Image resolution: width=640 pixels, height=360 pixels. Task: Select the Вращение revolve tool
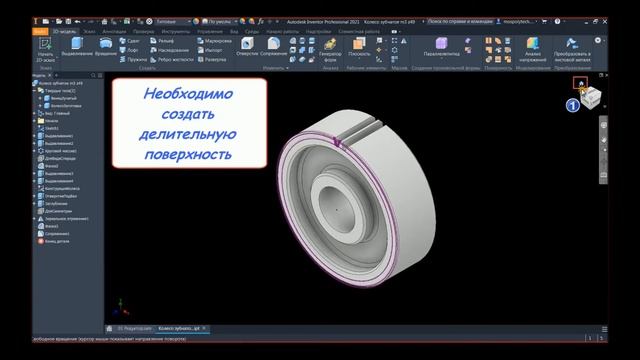[106, 47]
